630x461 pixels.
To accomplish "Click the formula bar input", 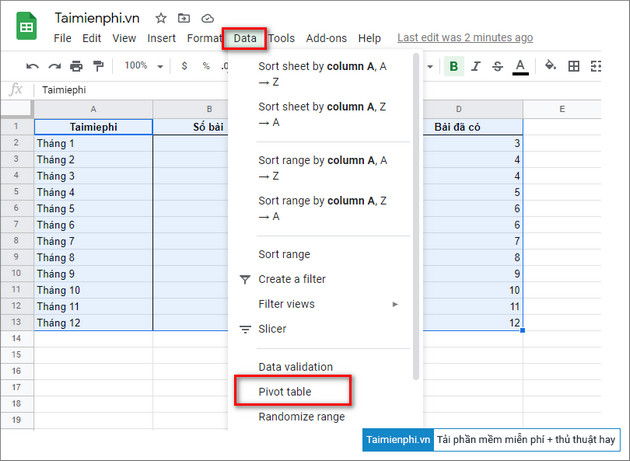I will point(317,90).
